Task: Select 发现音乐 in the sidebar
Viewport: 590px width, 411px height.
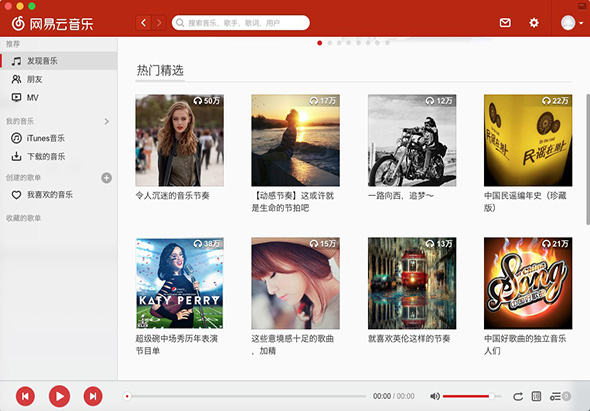Action: 59,61
